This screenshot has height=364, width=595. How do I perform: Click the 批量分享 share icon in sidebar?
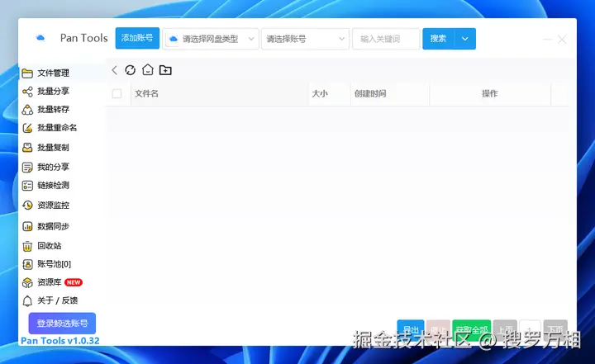click(x=27, y=92)
